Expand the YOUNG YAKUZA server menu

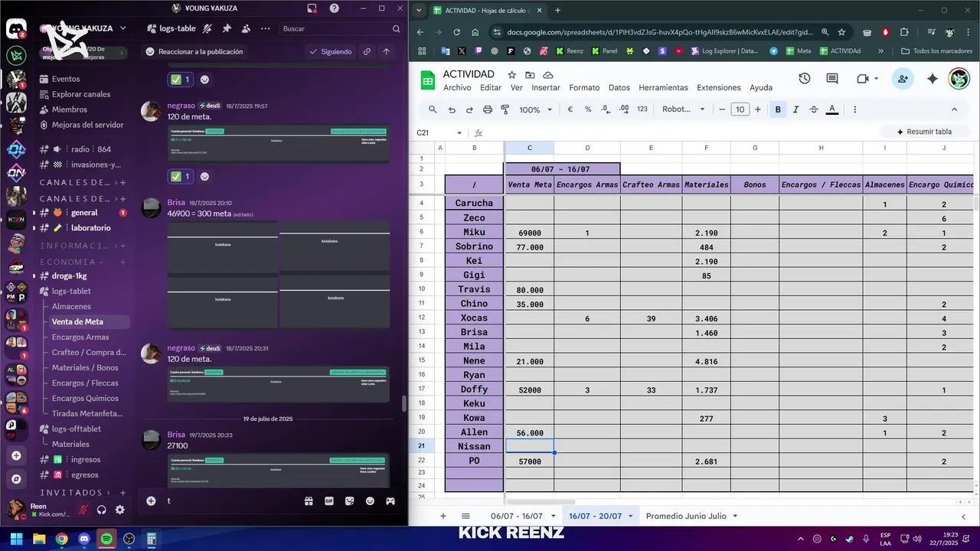click(122, 28)
